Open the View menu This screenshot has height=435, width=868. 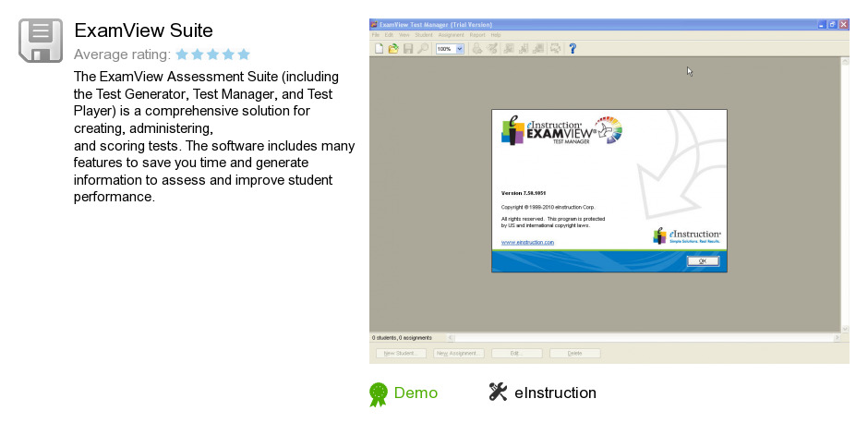pos(404,35)
